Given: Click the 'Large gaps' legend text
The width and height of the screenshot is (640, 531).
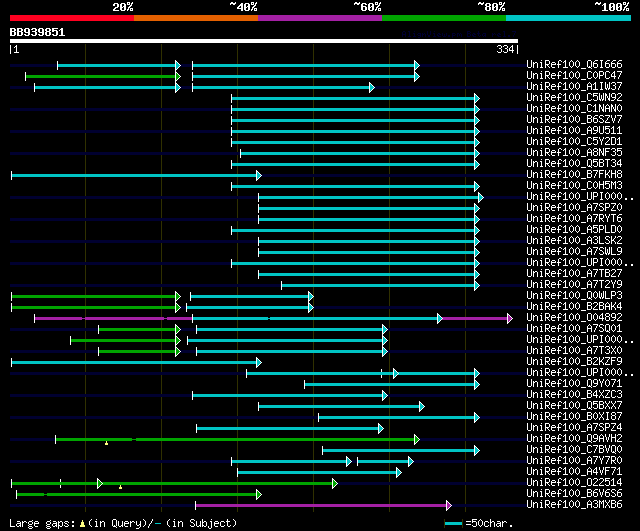Looking at the screenshot, I should [x=42, y=523].
